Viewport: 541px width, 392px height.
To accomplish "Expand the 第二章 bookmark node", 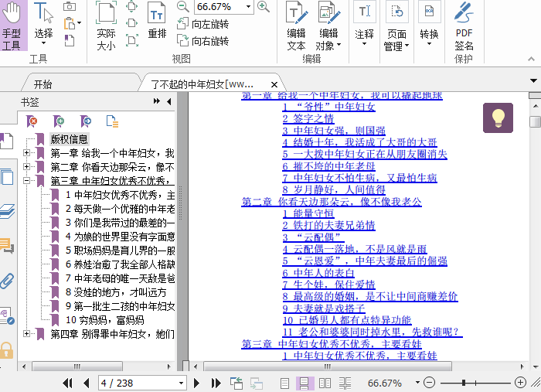I will (26, 166).
